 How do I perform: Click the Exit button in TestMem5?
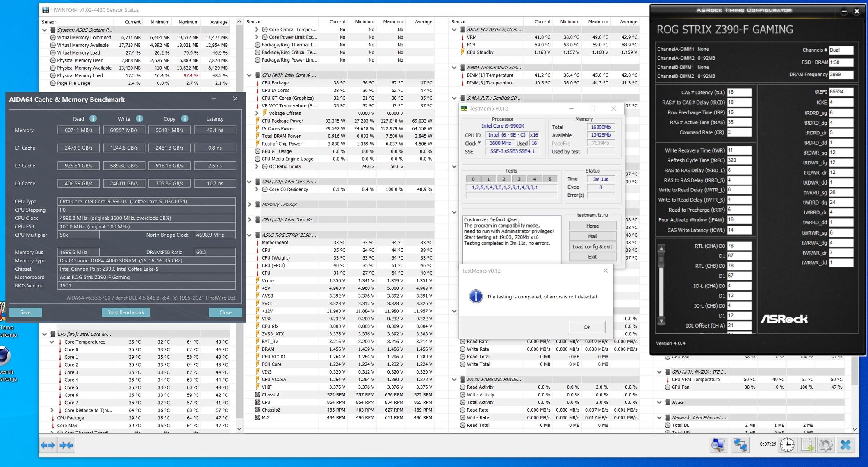(x=592, y=257)
